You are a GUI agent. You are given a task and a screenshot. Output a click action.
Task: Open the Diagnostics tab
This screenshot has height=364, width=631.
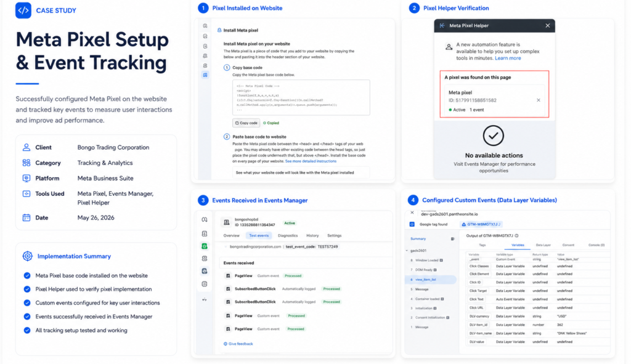point(288,236)
